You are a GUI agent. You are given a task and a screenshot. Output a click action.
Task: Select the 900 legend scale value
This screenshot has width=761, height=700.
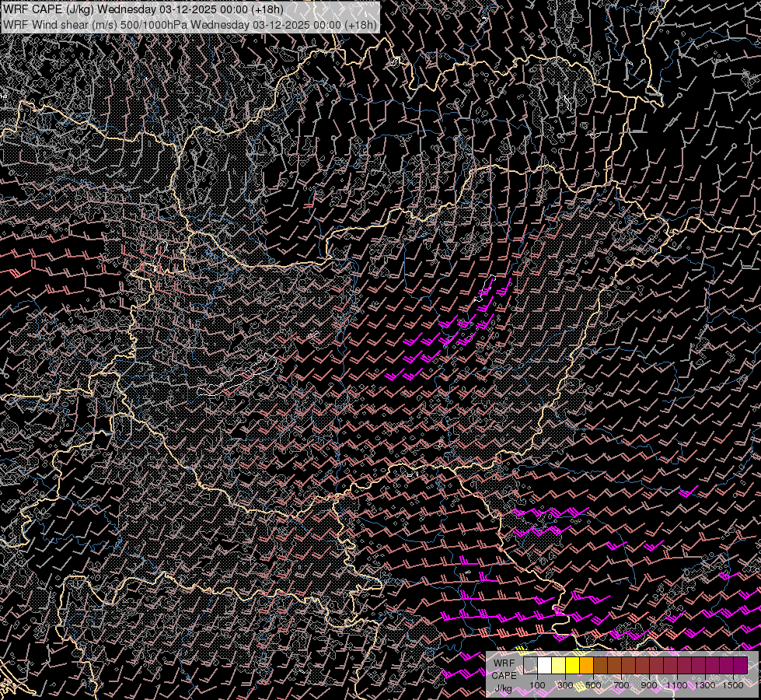(649, 685)
